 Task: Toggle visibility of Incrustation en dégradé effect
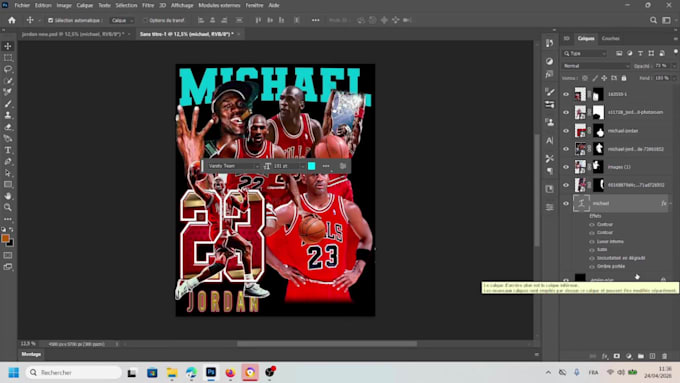tap(592, 258)
